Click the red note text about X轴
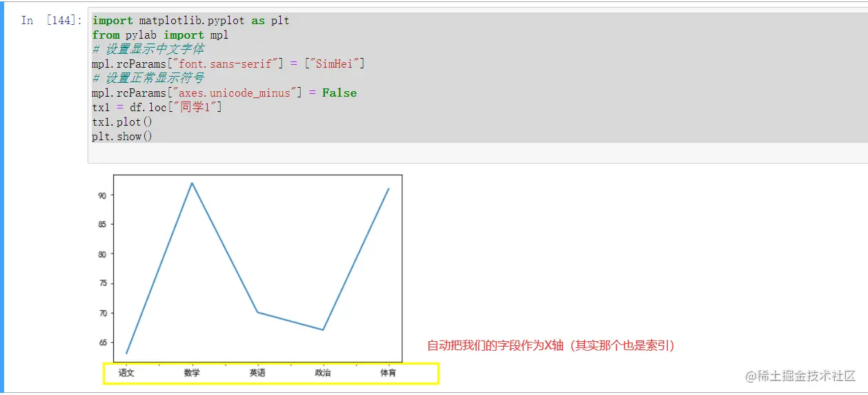Screen dimensions: 868x395 click(551, 346)
